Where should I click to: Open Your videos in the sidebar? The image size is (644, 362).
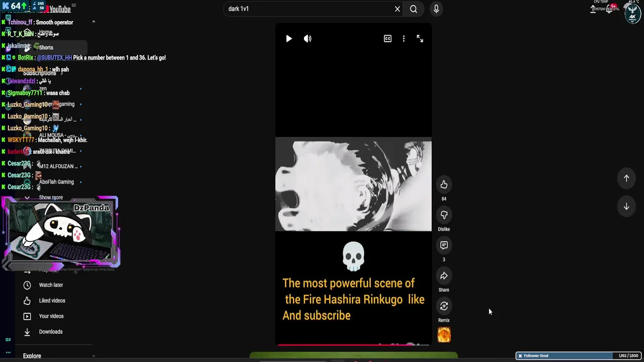[51, 316]
